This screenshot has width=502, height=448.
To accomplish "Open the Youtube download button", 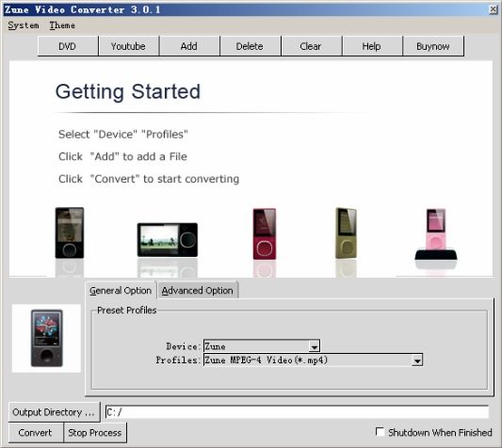I will (128, 46).
